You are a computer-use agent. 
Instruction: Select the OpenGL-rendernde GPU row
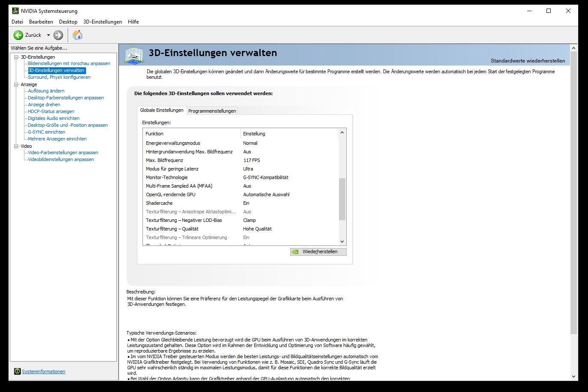[241, 195]
